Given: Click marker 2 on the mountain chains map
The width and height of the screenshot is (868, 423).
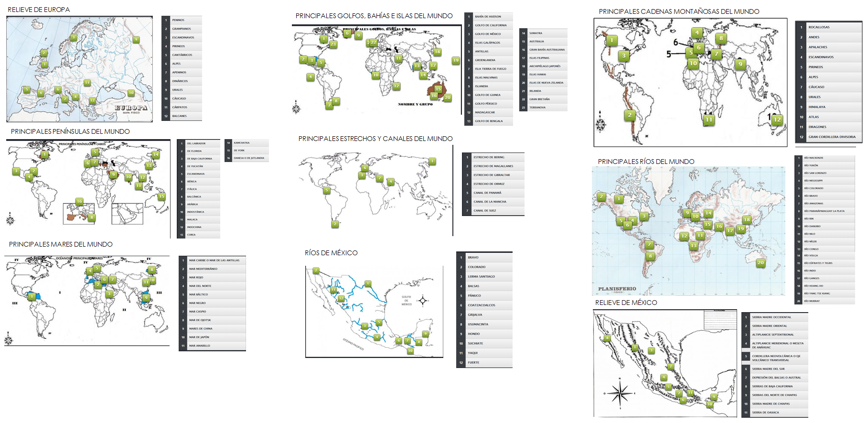Looking at the screenshot, I should (630, 115).
